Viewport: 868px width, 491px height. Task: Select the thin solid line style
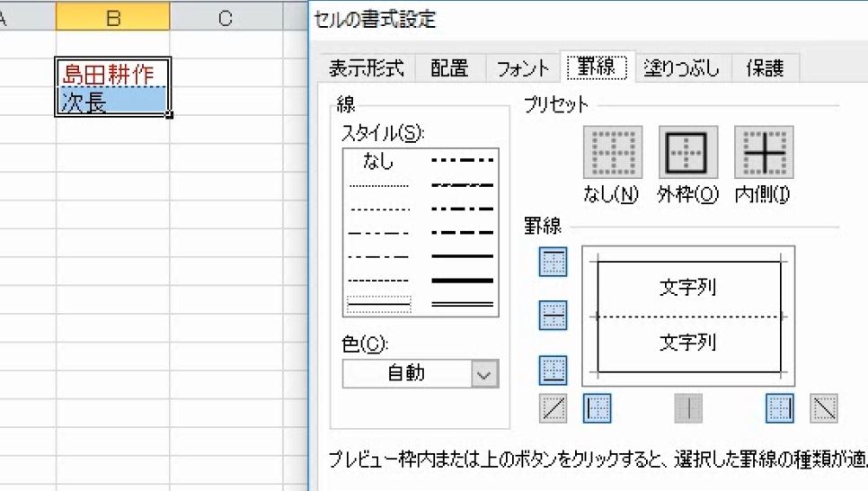(379, 304)
